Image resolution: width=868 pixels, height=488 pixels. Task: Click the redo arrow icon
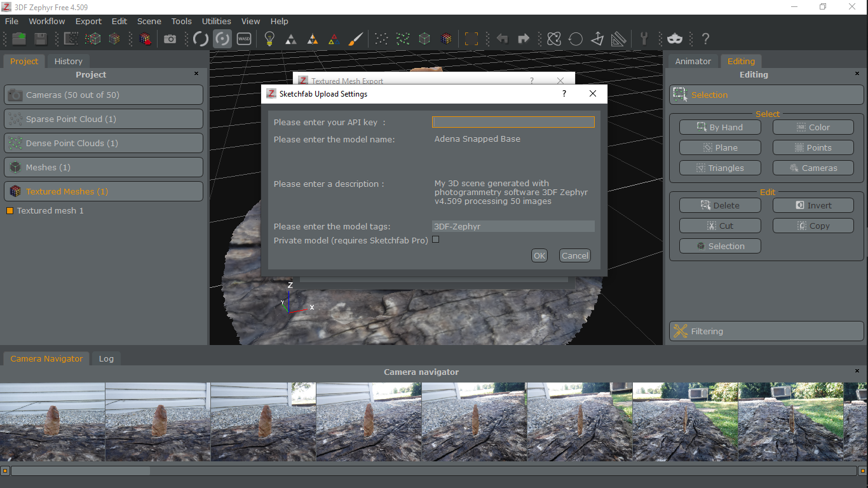point(524,39)
